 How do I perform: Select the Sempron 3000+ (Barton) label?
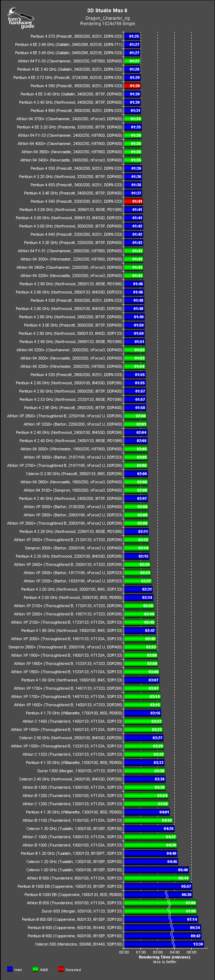point(74,548)
